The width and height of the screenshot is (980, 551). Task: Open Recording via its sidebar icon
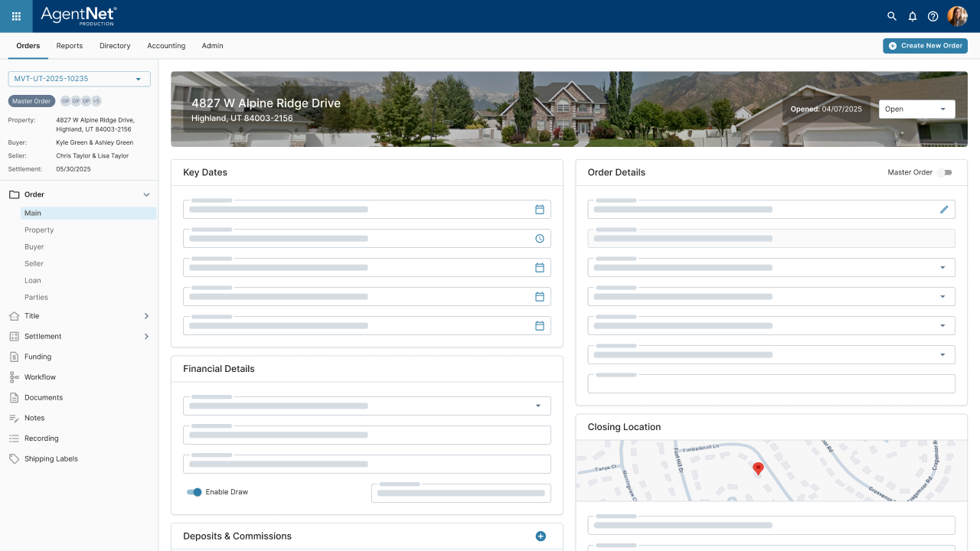coord(15,439)
